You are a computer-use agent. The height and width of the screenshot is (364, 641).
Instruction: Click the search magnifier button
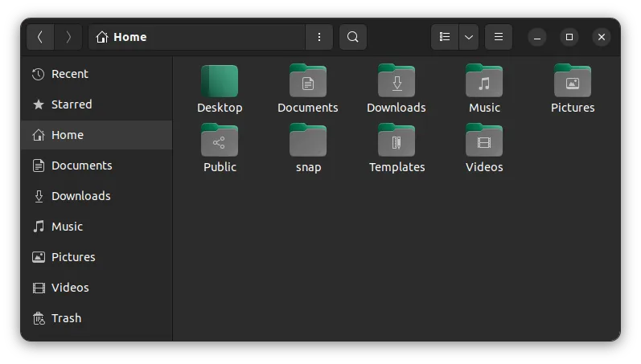(352, 37)
